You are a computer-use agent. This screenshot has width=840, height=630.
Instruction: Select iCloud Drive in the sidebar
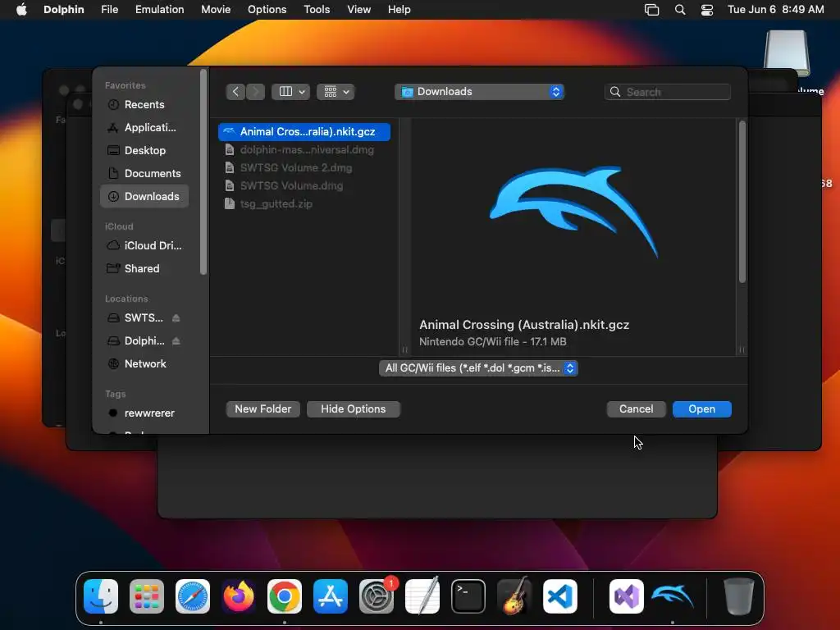pos(144,245)
